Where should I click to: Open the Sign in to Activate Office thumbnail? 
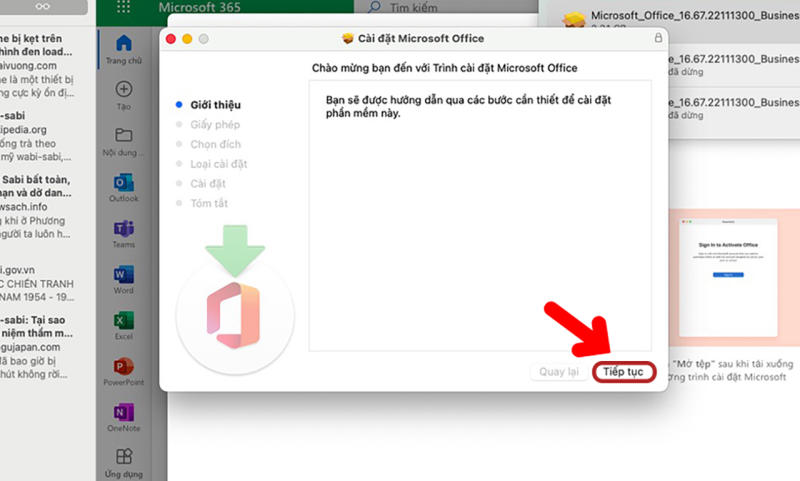[727, 273]
